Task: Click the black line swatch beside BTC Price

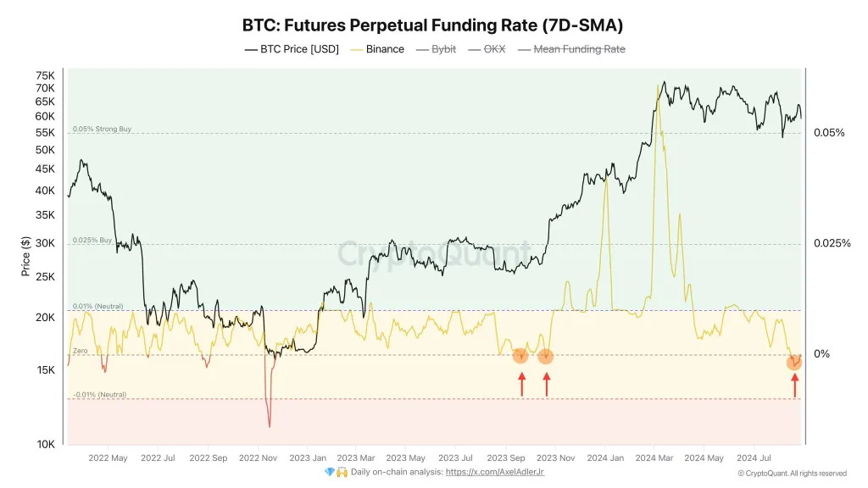Action: (251, 49)
